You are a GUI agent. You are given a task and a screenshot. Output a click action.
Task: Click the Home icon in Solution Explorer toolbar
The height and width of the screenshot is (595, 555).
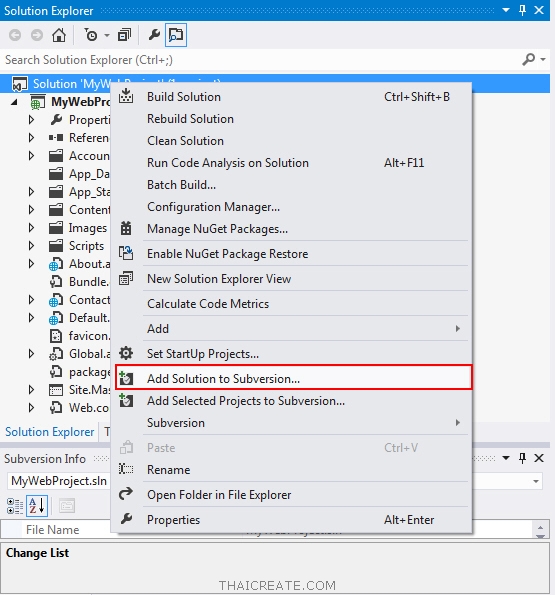pos(59,35)
